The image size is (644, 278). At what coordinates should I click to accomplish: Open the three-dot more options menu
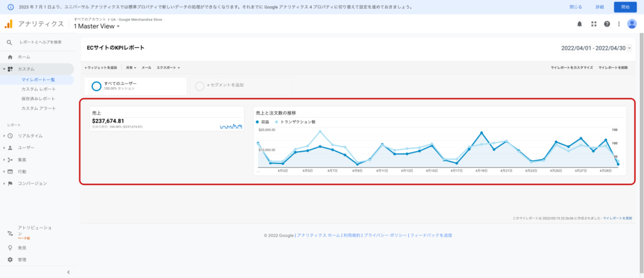point(619,24)
